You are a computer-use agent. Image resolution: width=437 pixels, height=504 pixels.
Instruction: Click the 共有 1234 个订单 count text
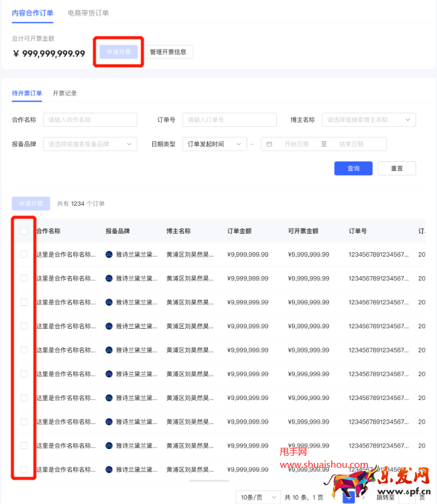81,204
